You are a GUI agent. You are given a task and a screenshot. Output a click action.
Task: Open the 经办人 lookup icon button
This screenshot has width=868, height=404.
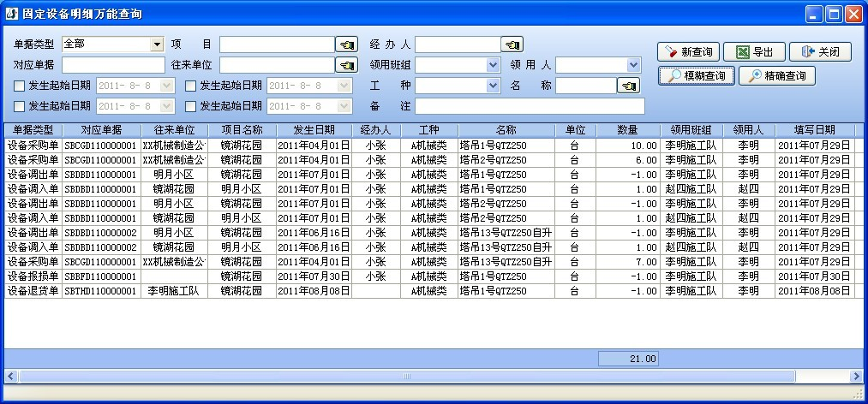512,45
